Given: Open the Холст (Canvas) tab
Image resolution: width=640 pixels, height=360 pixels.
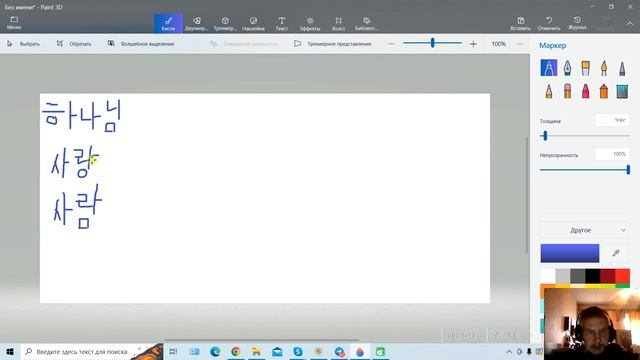Looking at the screenshot, I should [x=338, y=24].
